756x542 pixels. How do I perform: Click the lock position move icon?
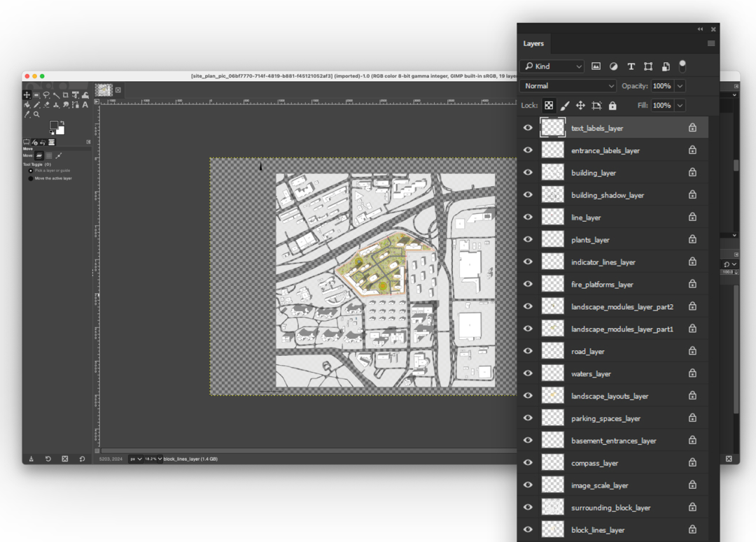[x=580, y=106]
